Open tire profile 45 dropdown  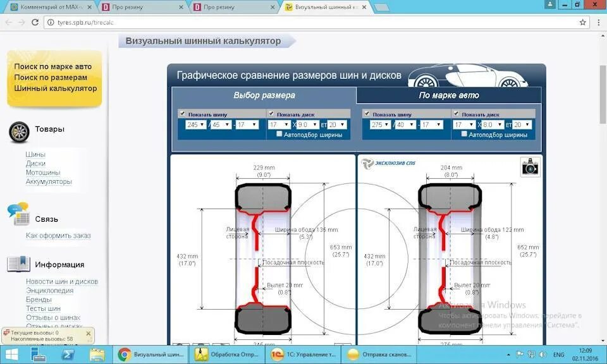(x=221, y=124)
